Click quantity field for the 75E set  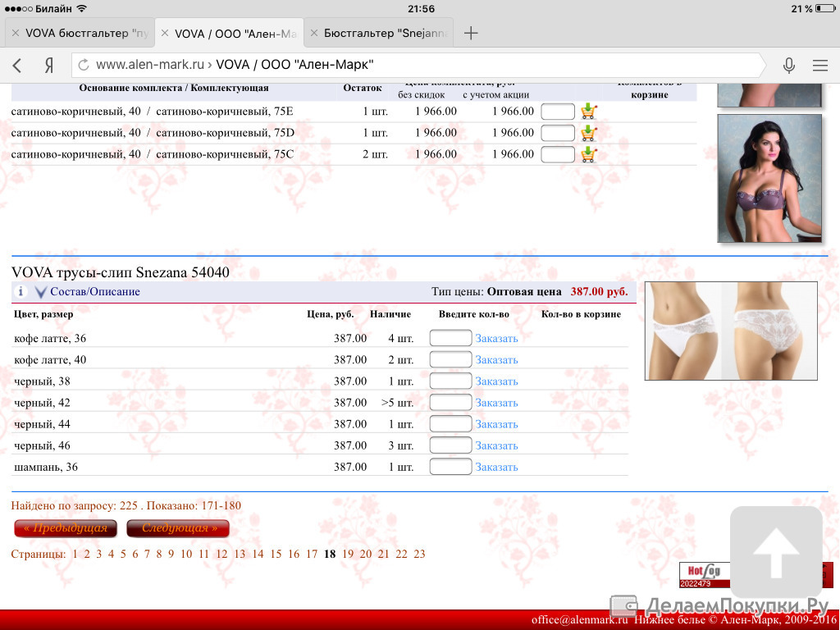coord(558,112)
